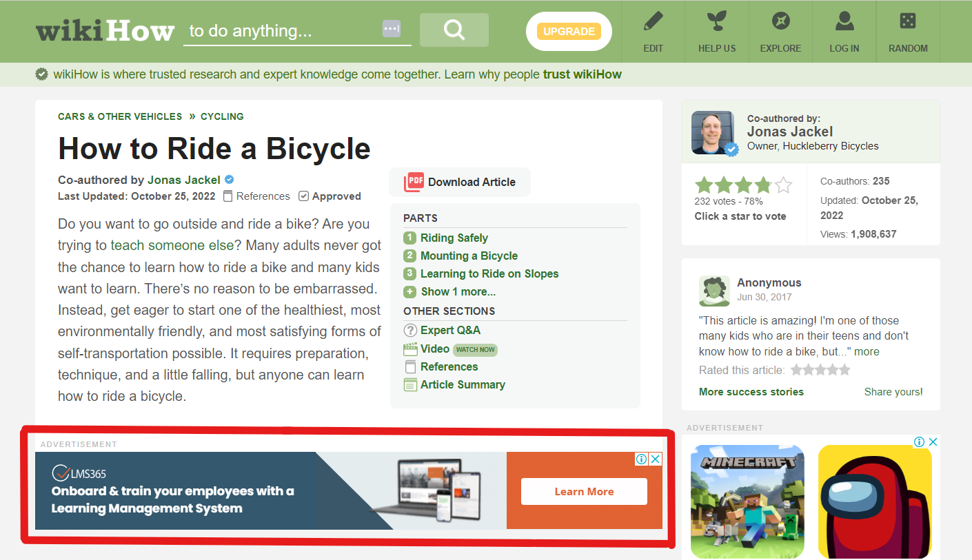The width and height of the screenshot is (972, 560).
Task: Click the keyboard icon in search field
Action: point(392,30)
